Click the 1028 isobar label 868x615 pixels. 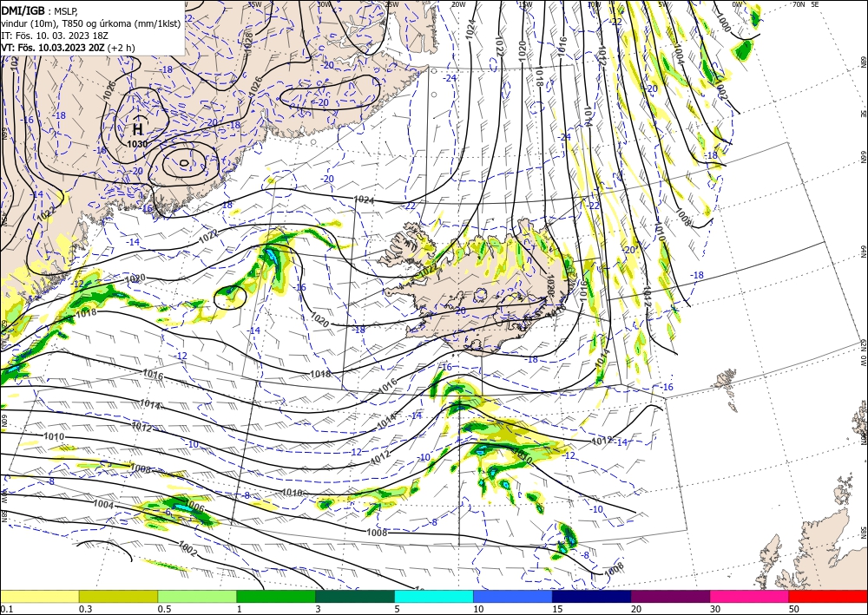[248, 42]
